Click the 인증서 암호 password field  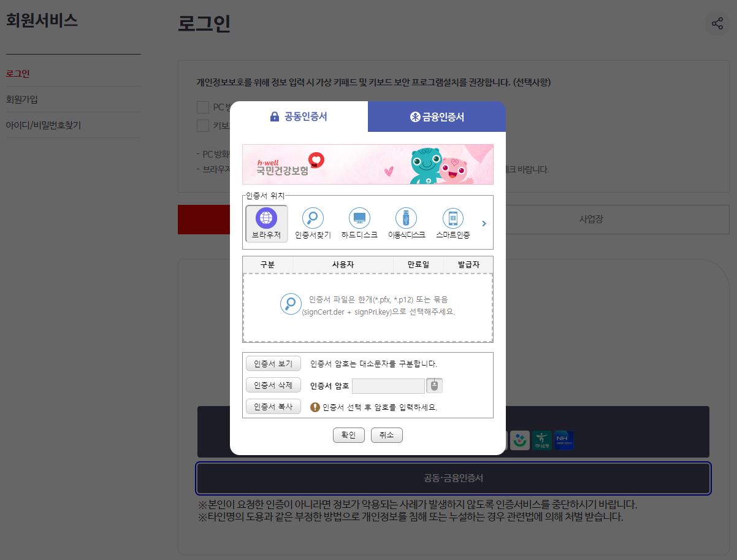click(x=388, y=385)
